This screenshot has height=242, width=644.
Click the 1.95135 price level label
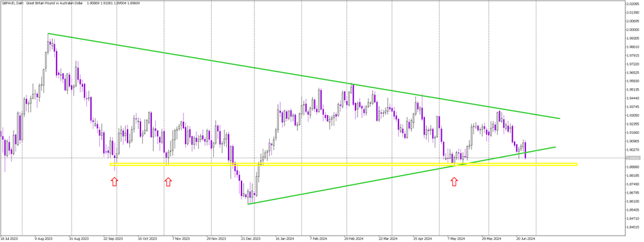coord(633,89)
